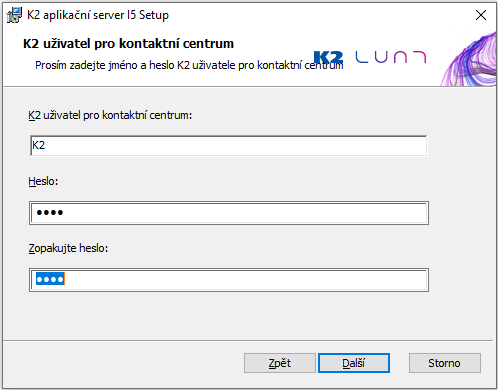Viewport: 498px width, 390px height.
Task: Focus the K2 uživatel username input field
Action: tap(228, 146)
